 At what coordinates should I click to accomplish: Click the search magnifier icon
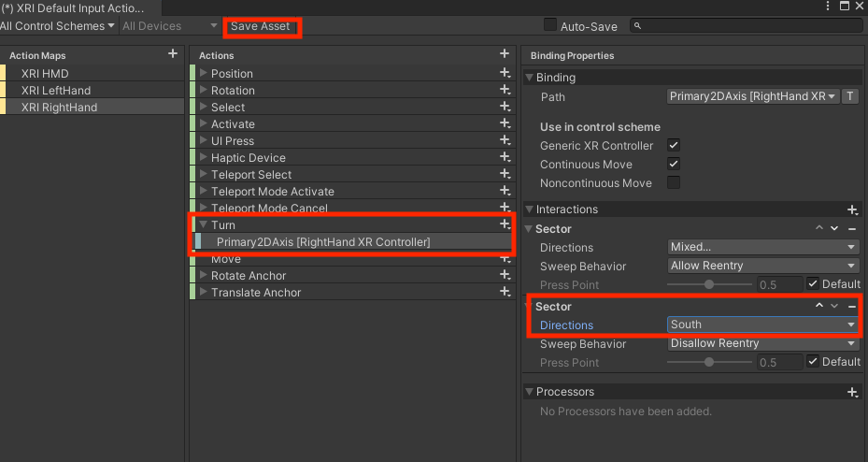pyautogui.click(x=638, y=25)
